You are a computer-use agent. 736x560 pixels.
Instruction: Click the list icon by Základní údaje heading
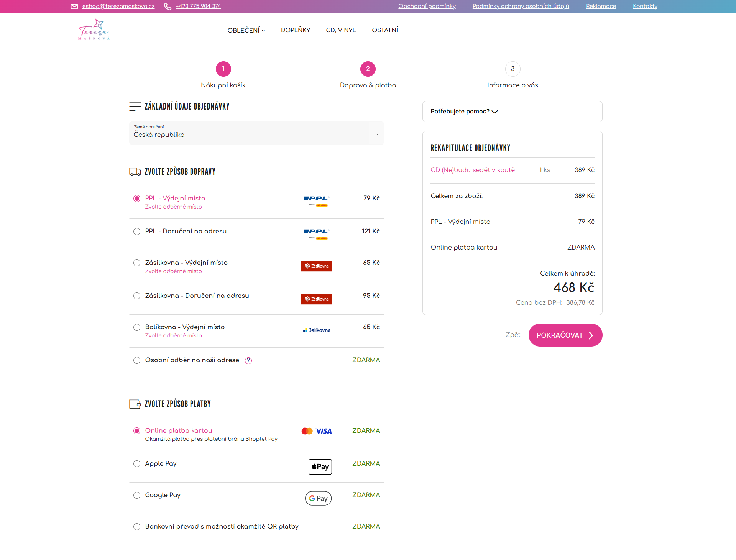135,106
